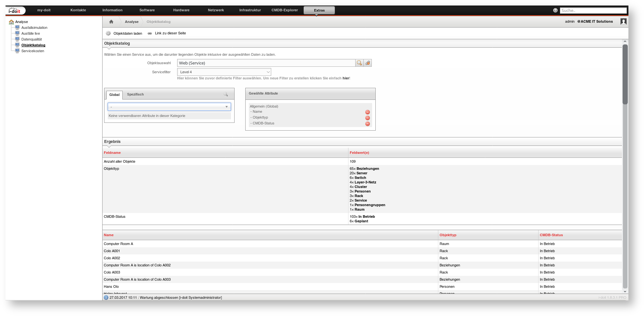Open the Kontakte menu
The width and height of the screenshot is (644, 316).
[x=78, y=10]
